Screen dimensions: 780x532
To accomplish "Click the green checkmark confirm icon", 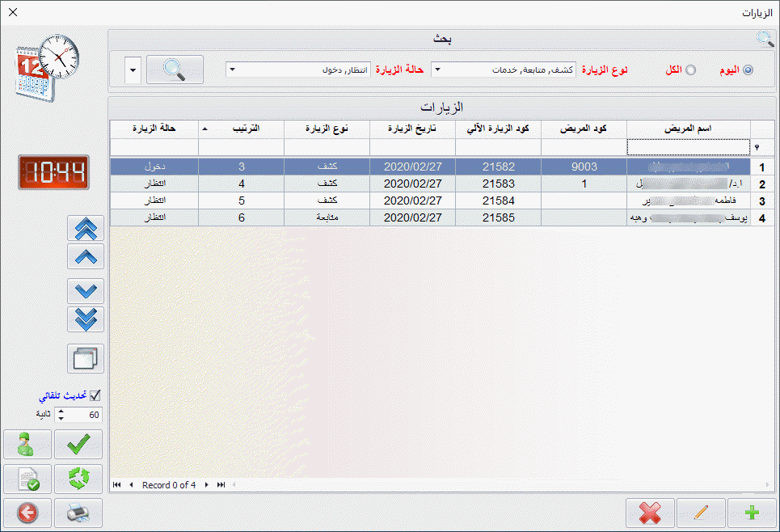I will 78,444.
